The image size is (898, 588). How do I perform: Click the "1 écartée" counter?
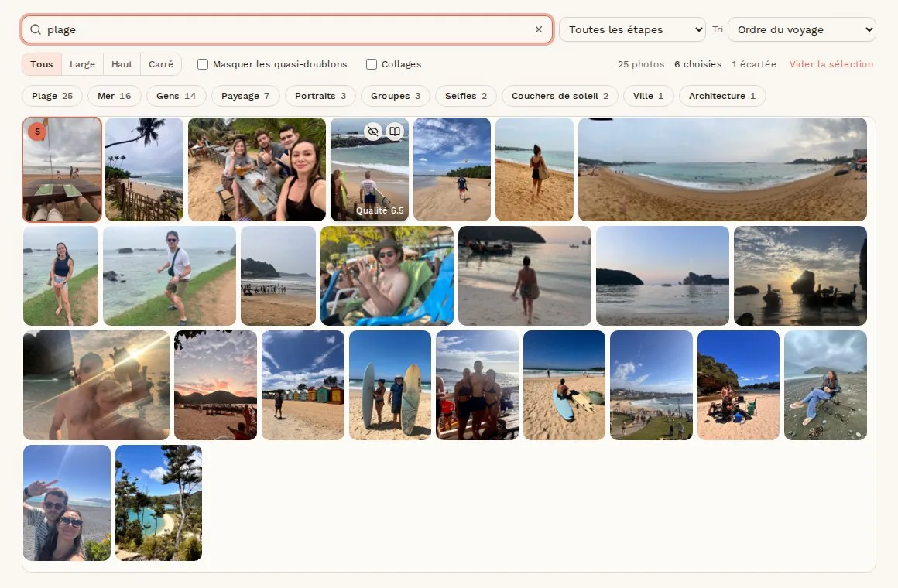pyautogui.click(x=754, y=64)
